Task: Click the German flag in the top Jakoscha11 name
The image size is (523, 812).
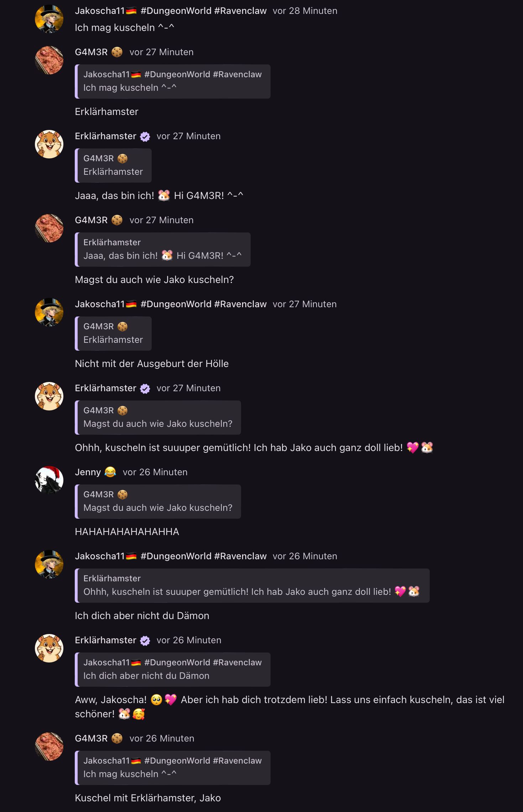Action: [131, 11]
